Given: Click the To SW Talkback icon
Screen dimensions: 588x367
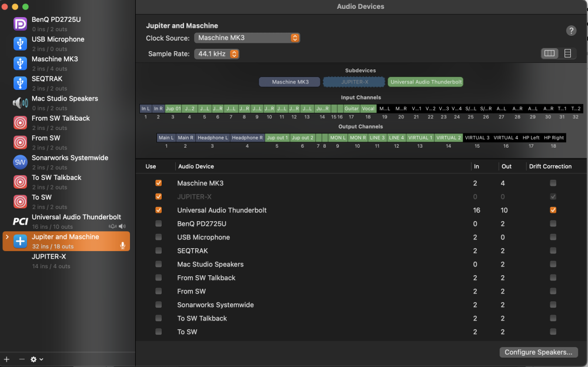Looking at the screenshot, I should 20,182.
